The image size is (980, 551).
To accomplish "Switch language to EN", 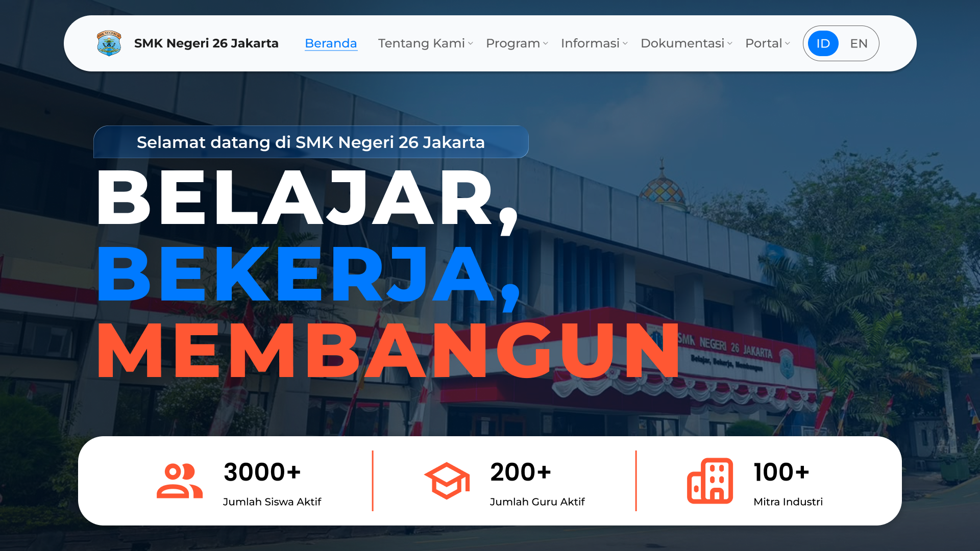I will pyautogui.click(x=859, y=43).
